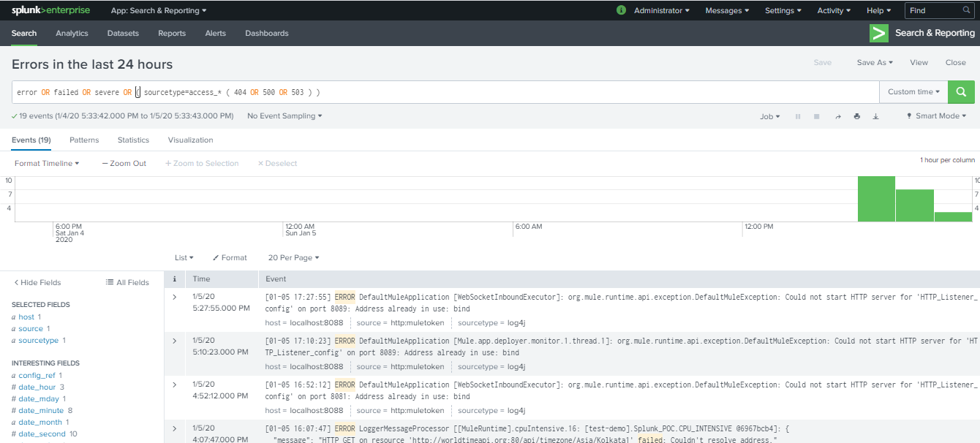Open the Format Timeline menu
Image resolution: width=980 pixels, height=443 pixels.
47,164
